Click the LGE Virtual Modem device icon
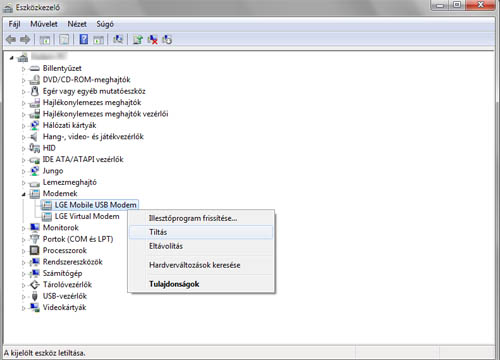Screen dimensions: 500x360 (47, 217)
